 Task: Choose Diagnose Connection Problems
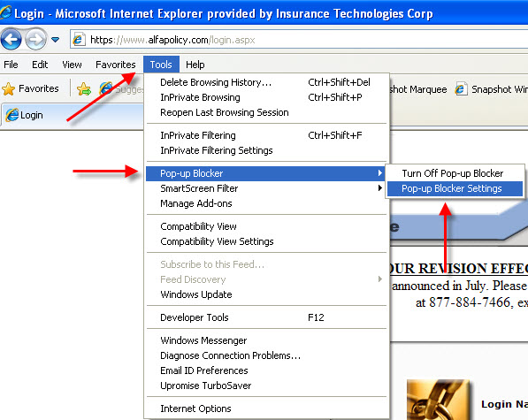coord(267,355)
